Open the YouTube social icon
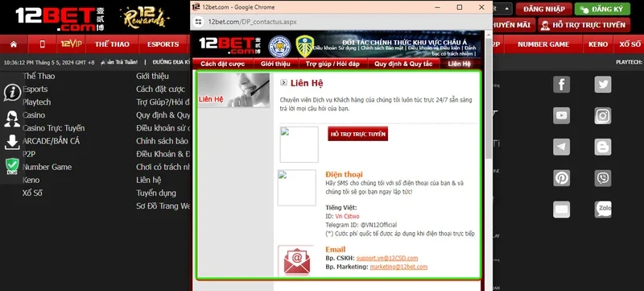 point(561,115)
